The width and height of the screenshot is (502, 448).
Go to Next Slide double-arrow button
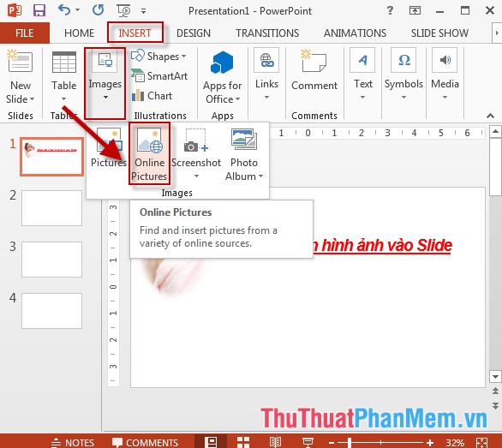[495, 406]
